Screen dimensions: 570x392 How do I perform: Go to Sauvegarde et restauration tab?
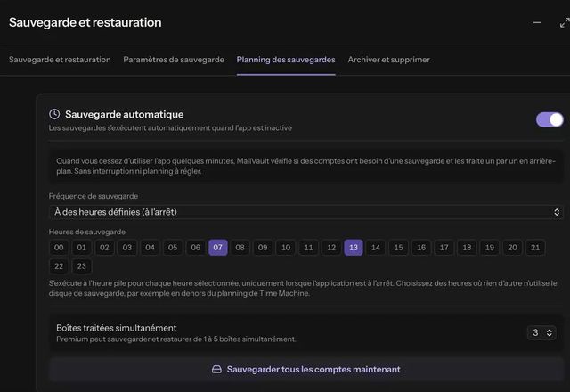pos(60,60)
